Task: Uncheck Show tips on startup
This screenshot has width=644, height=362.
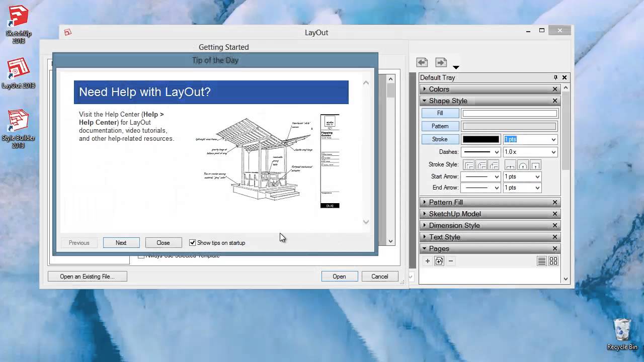Action: point(192,242)
